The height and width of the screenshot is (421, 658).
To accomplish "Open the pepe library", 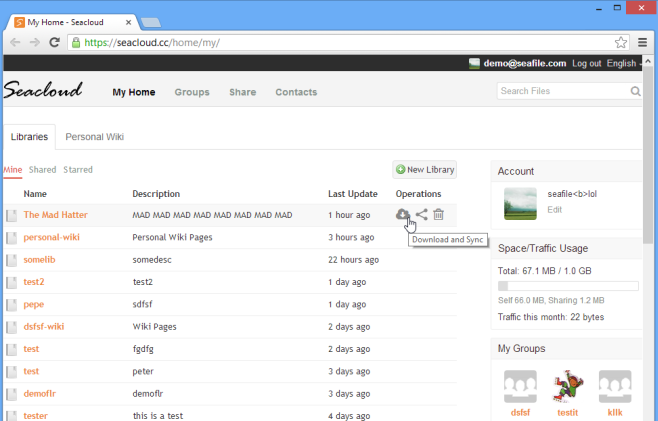I will pos(34,304).
